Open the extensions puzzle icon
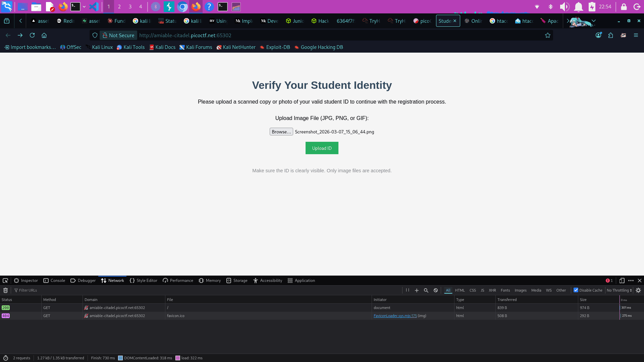644x362 pixels. tap(610, 35)
